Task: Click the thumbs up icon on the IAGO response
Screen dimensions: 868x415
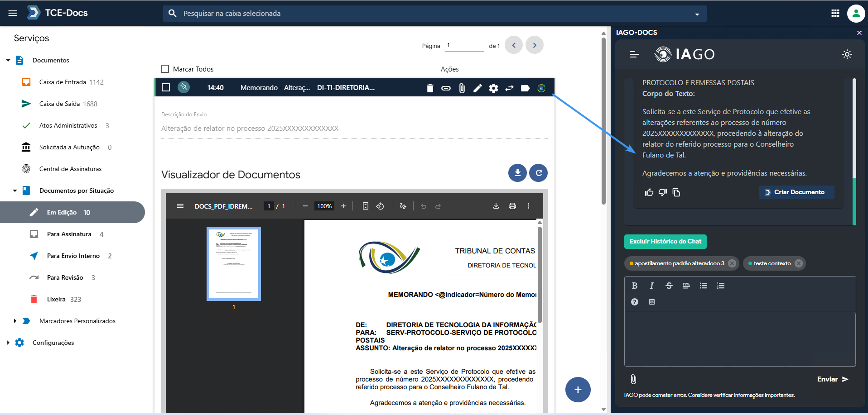Action: (x=649, y=192)
